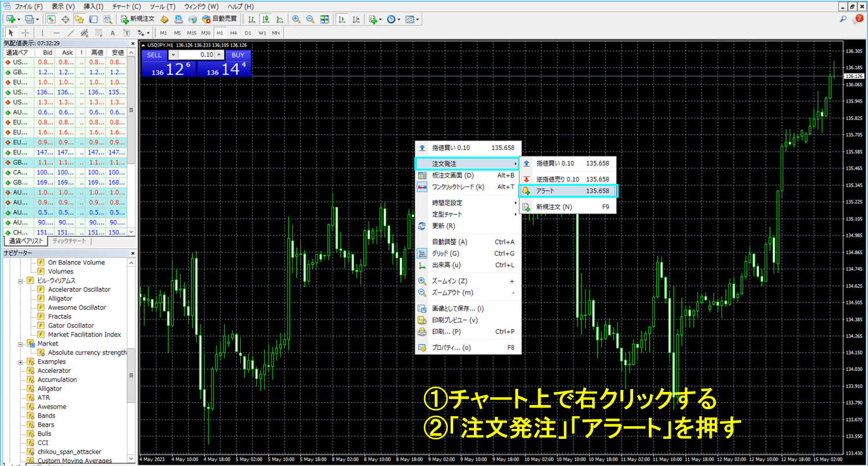Open the チャート (C) menu
Image resolution: width=868 pixels, height=466 pixels.
pos(126,6)
